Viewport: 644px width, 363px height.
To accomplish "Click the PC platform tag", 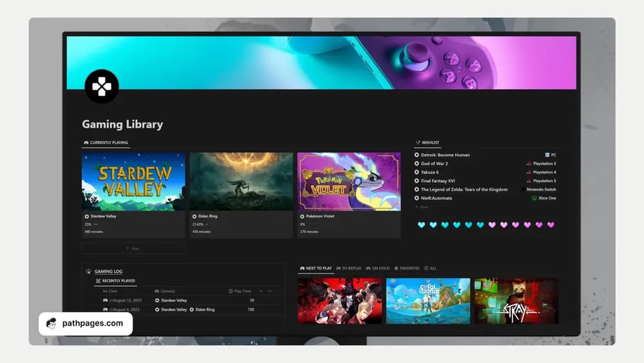I will (551, 155).
